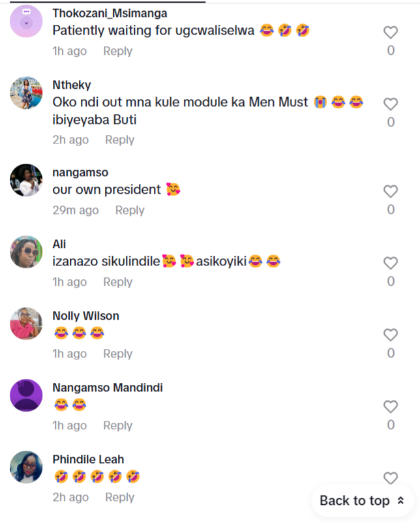Screen dimensions: 420x531
Task: Open Phindile Leah's username link
Action: click(x=88, y=459)
